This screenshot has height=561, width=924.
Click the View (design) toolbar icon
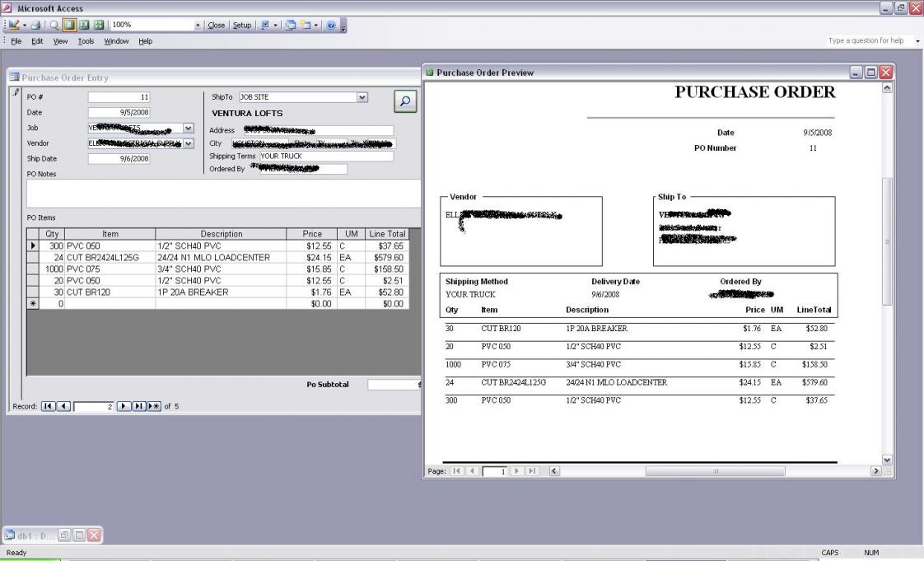tap(13, 25)
